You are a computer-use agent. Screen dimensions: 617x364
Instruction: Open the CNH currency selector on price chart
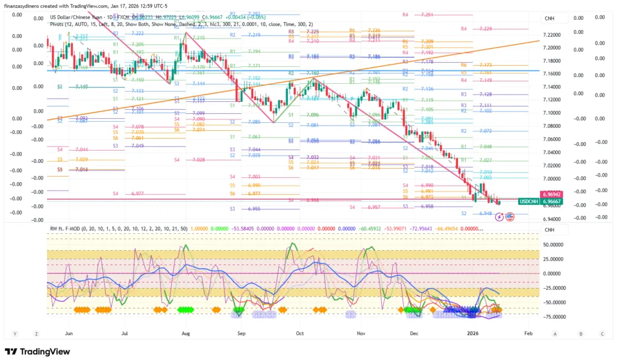point(549,19)
